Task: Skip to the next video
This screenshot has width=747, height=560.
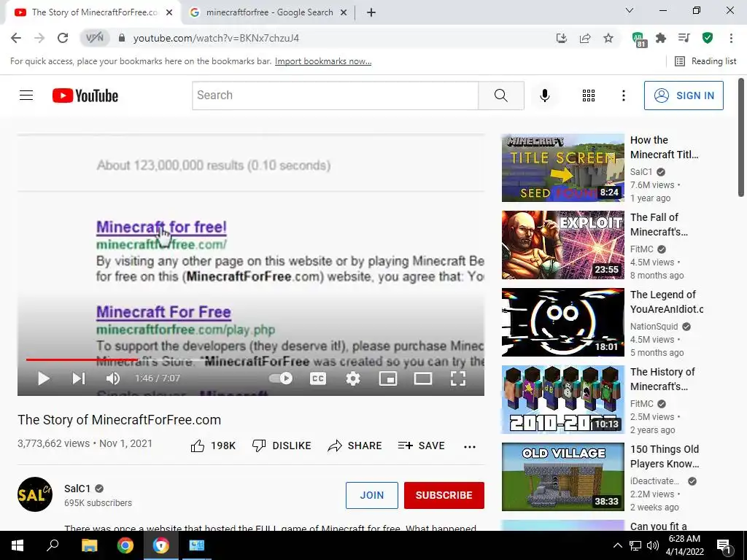Action: [x=79, y=378]
